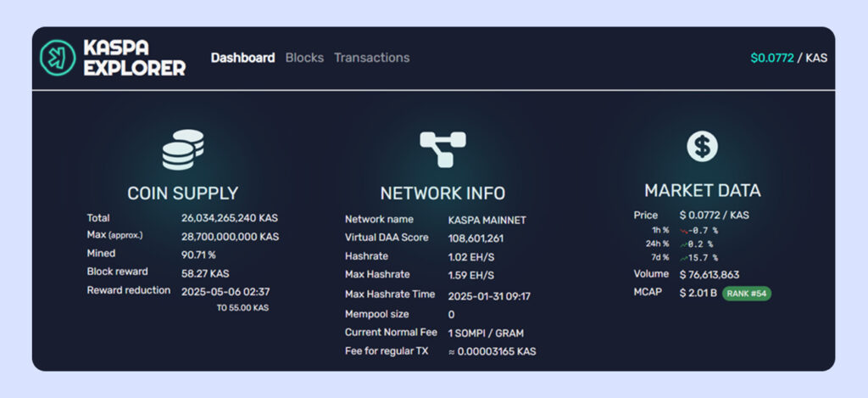Select block reward value 58.27 KAS
Image resolution: width=868 pixels, height=398 pixels.
(205, 273)
